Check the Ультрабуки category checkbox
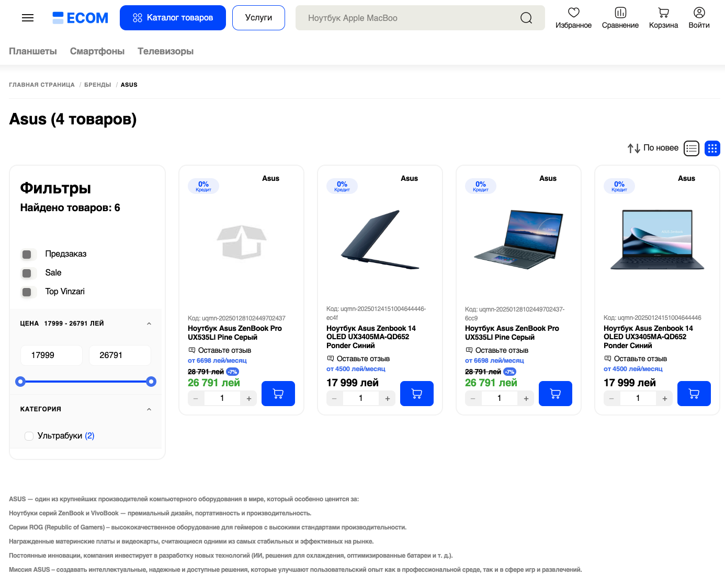725x588 pixels. click(x=29, y=436)
